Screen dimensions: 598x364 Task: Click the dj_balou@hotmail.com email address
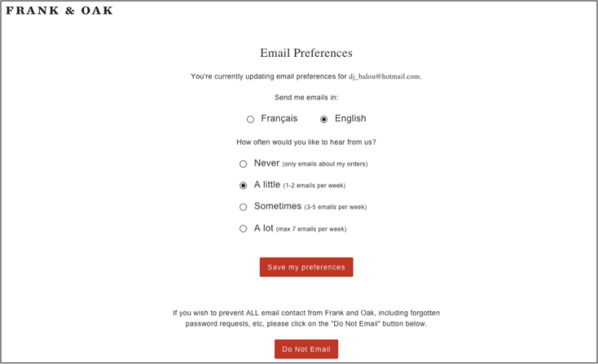(x=385, y=76)
